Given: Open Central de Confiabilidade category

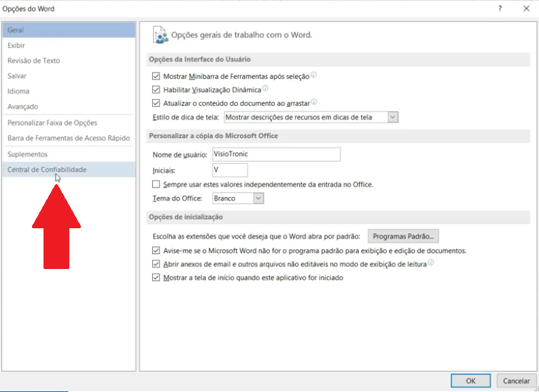Looking at the screenshot, I should tap(47, 169).
